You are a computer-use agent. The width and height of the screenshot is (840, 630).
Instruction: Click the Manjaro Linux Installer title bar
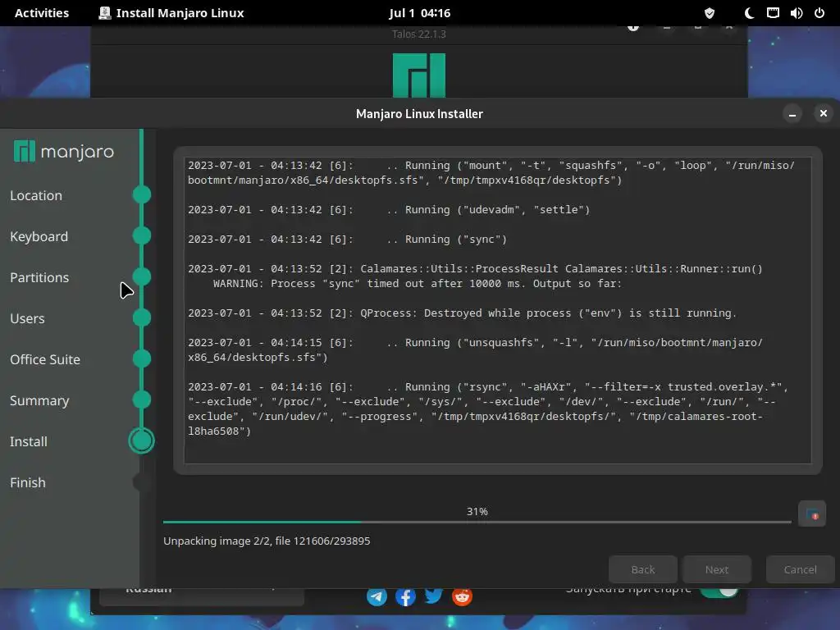[x=419, y=113]
